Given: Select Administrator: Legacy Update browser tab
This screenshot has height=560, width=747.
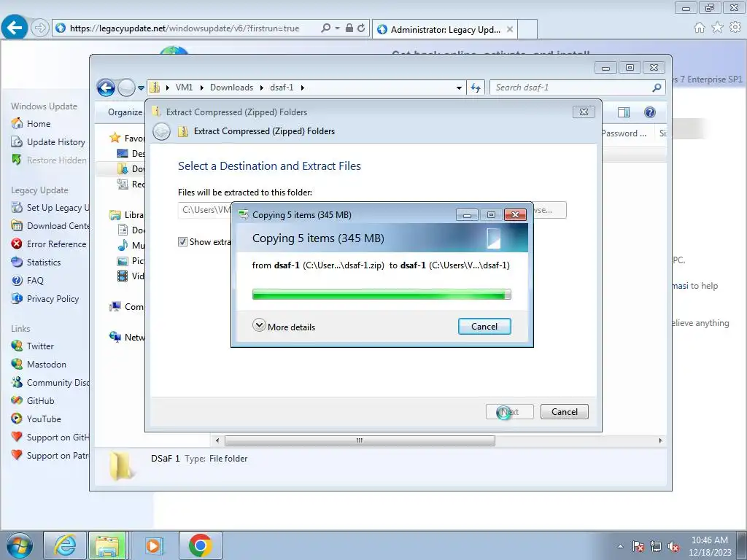Looking at the screenshot, I should [x=445, y=29].
